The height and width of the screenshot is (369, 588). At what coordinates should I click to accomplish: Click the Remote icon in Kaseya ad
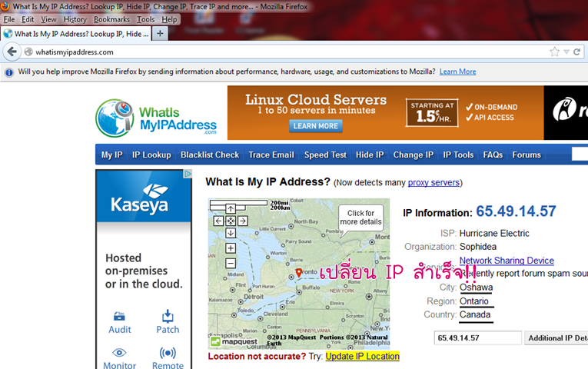[x=168, y=353]
